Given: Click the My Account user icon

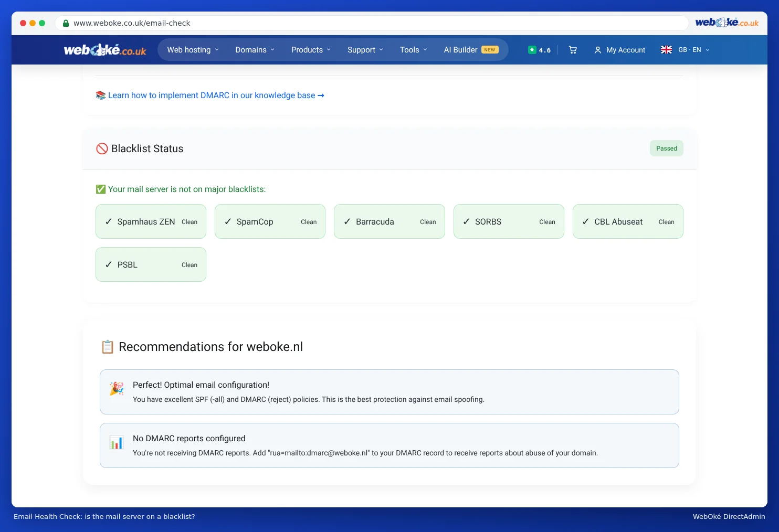Looking at the screenshot, I should (x=597, y=50).
